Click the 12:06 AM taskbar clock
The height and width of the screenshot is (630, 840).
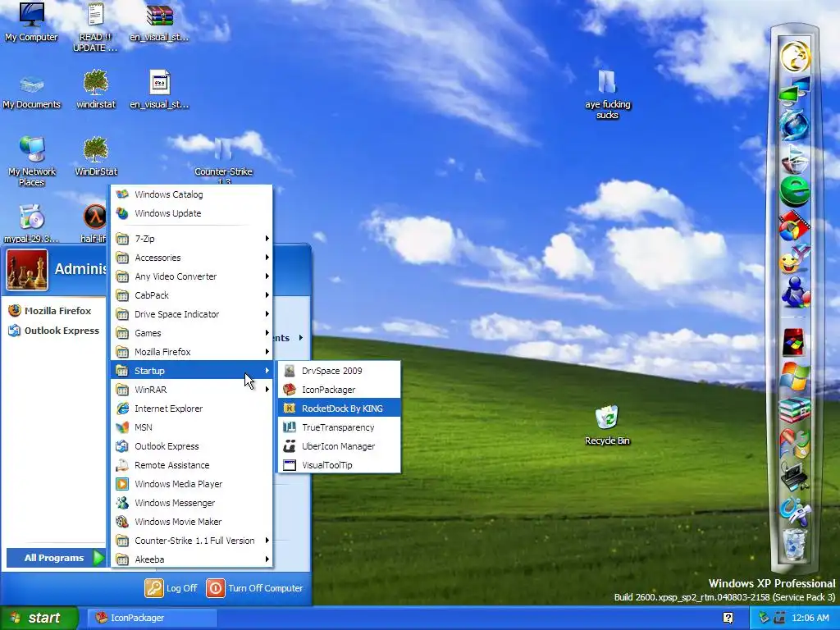(x=810, y=618)
